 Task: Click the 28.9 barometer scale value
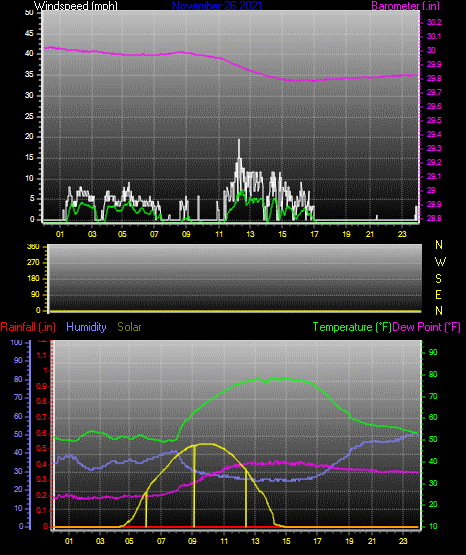point(434,205)
